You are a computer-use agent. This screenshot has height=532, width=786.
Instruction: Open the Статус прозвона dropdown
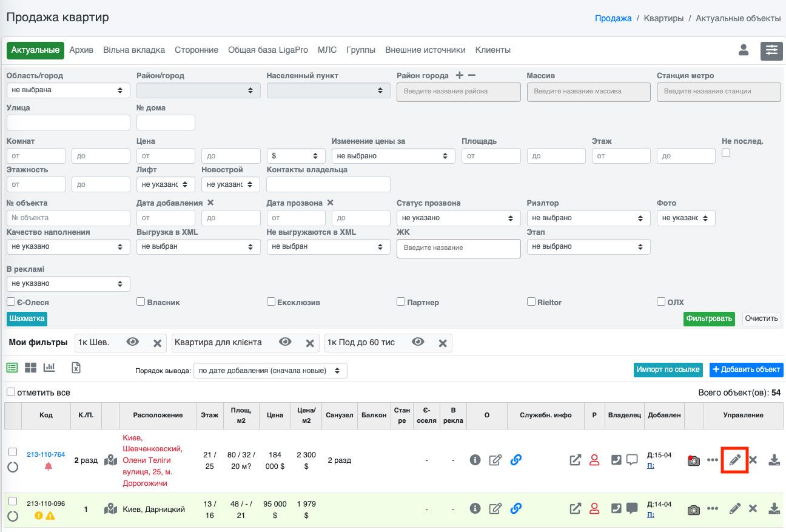tap(458, 218)
